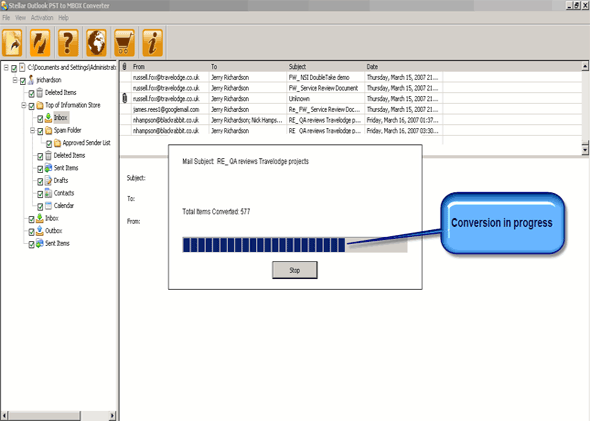Click the About info toolbar icon
Image resolution: width=590 pixels, height=421 pixels.
152,43
